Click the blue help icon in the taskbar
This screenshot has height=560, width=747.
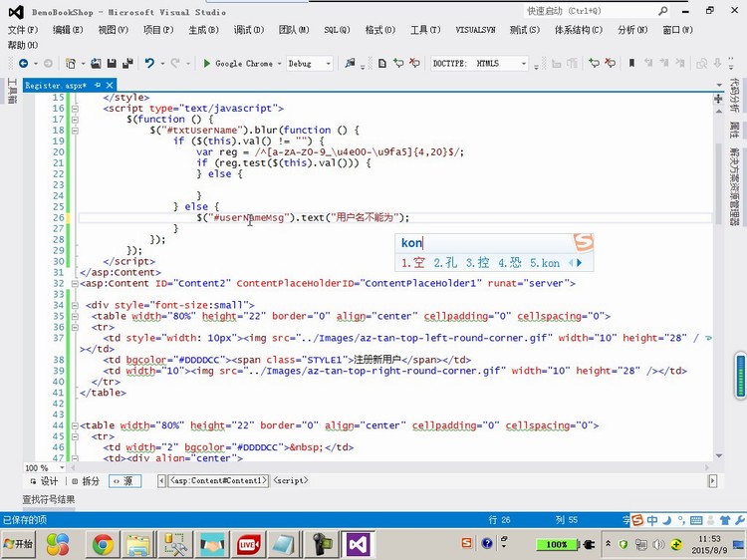pos(487,543)
